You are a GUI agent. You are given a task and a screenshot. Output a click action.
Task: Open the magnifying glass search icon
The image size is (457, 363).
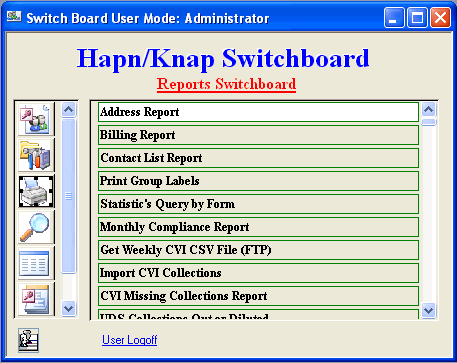click(x=36, y=228)
